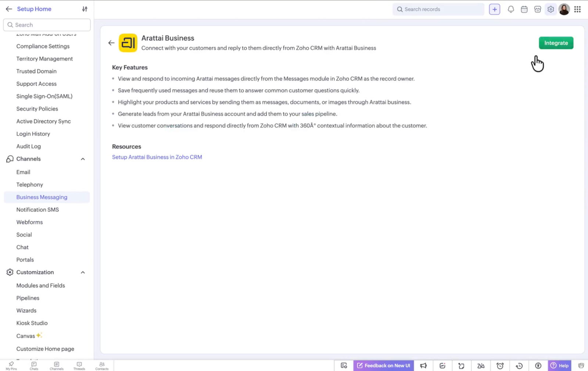Screen dimensions: 588x371
Task: Focus the Search records field
Action: pos(438,9)
